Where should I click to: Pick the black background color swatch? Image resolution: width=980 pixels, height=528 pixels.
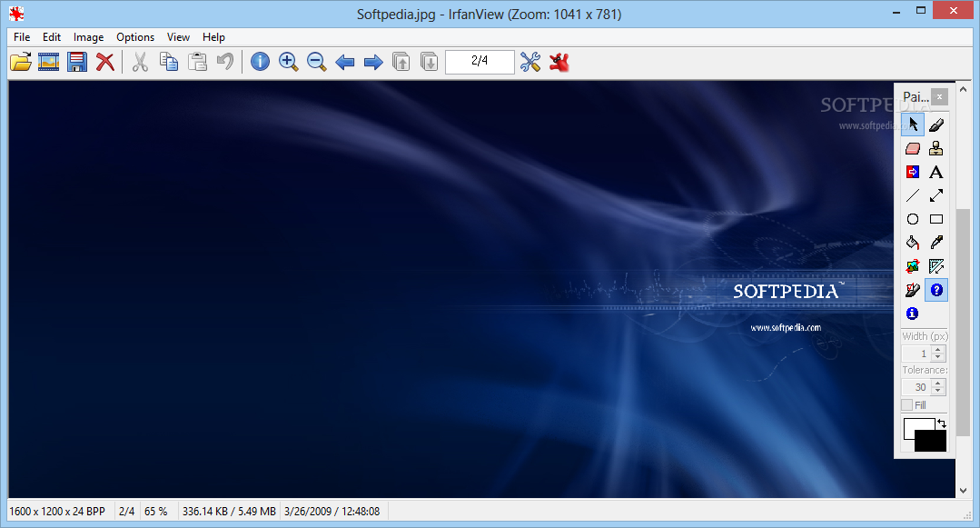pyautogui.click(x=931, y=442)
